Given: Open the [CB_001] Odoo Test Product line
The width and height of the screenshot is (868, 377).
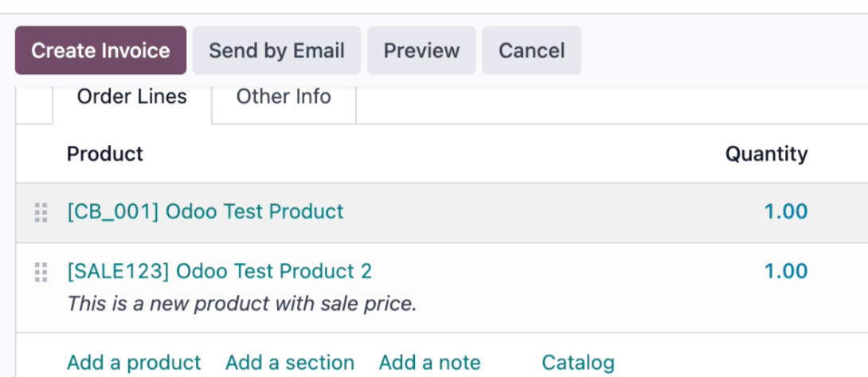Looking at the screenshot, I should coord(205,212).
